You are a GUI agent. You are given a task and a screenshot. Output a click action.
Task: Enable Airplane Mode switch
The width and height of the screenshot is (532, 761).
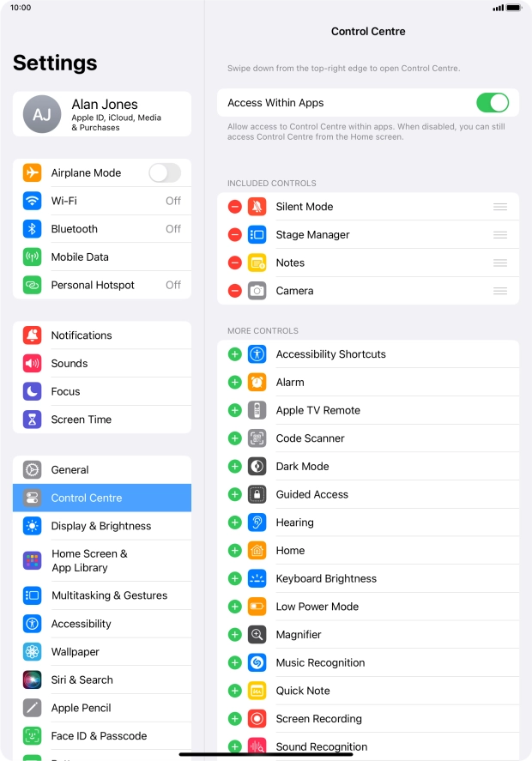[x=165, y=172]
